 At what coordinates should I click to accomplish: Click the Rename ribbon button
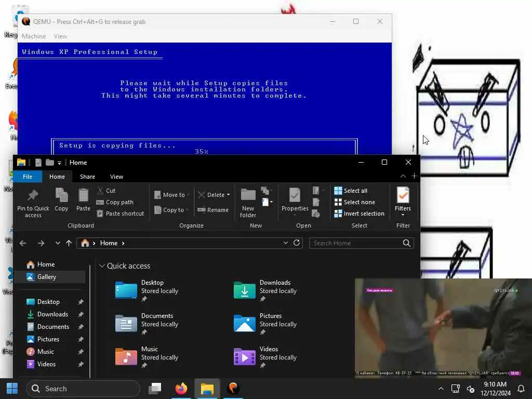(x=213, y=210)
